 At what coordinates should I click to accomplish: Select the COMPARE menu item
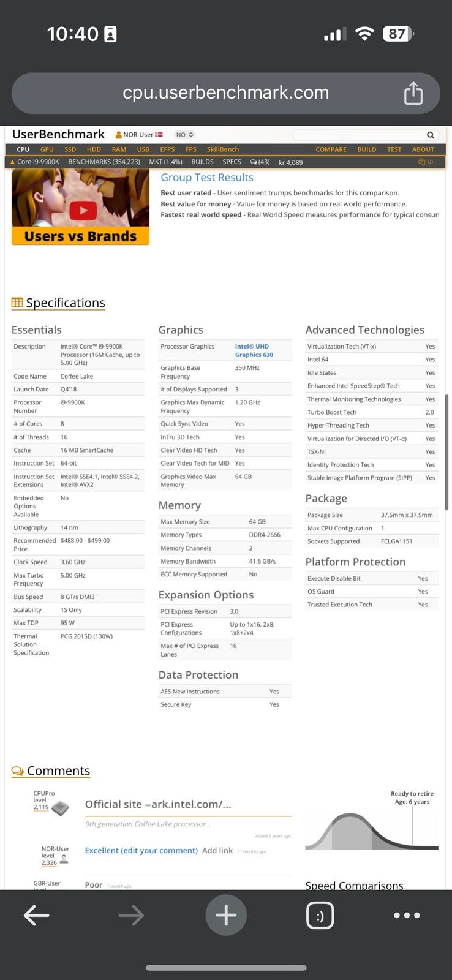331,149
